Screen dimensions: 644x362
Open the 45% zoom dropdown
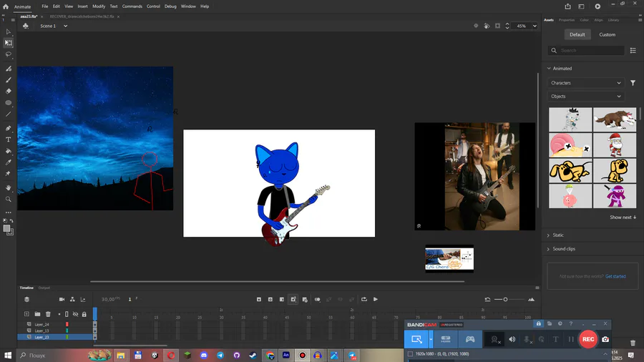(x=535, y=26)
